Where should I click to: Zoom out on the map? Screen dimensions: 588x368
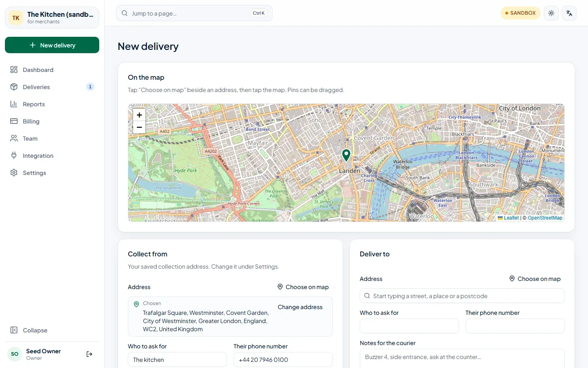click(x=139, y=127)
